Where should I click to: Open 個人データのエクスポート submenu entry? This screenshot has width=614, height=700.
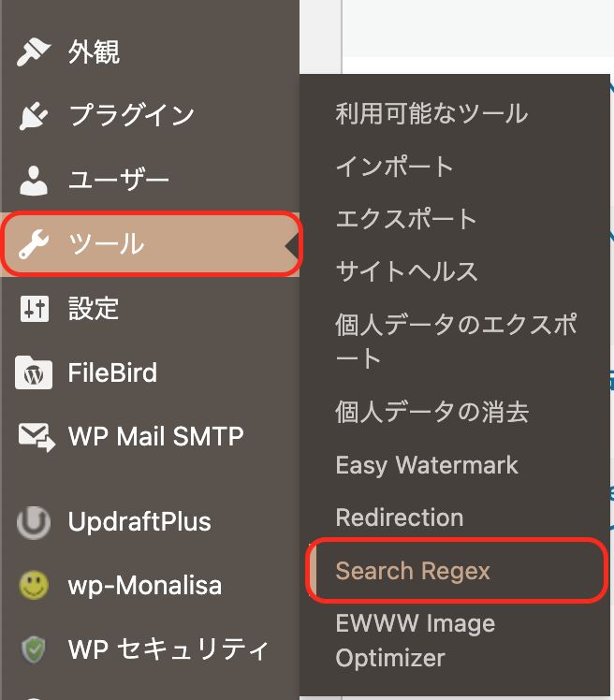[457, 342]
